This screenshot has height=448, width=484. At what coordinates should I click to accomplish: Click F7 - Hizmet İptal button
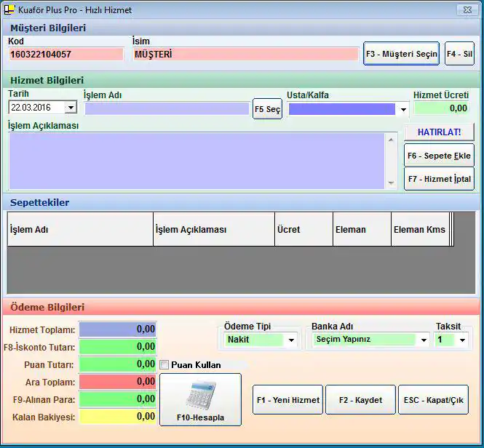click(439, 179)
